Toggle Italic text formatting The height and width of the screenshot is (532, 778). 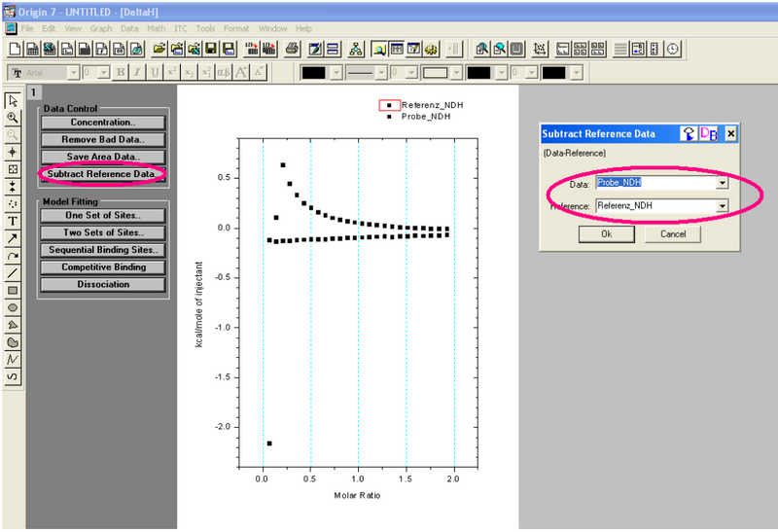pyautogui.click(x=137, y=72)
